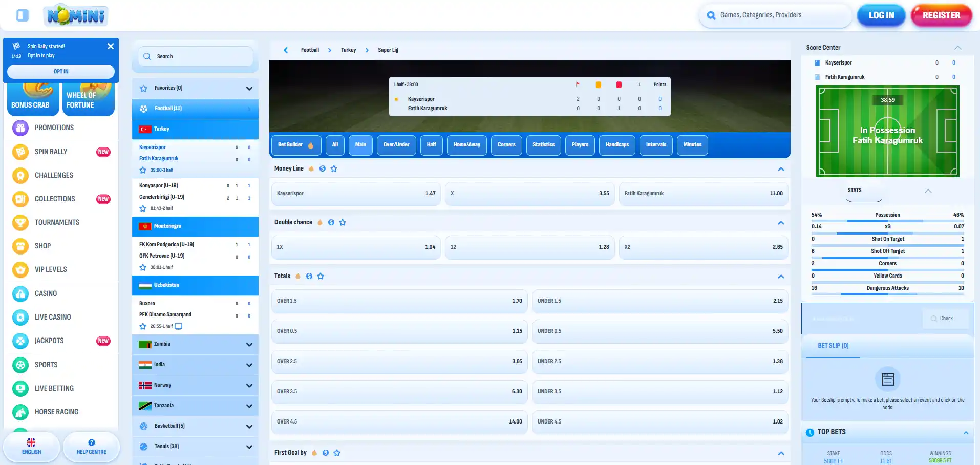Select the Over/Under market tab
The image size is (980, 465).
pos(396,145)
